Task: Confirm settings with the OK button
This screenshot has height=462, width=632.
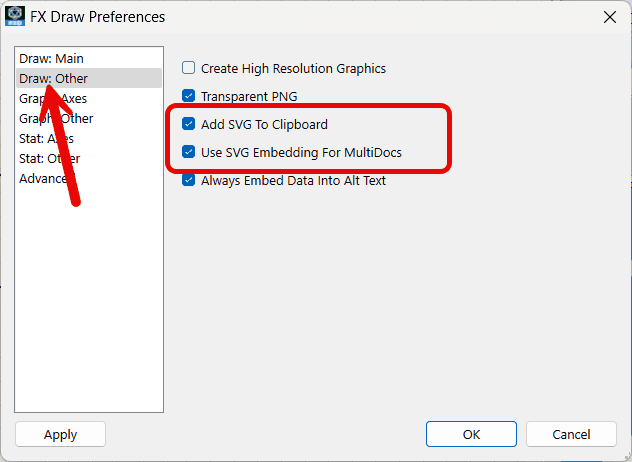Action: tap(471, 434)
